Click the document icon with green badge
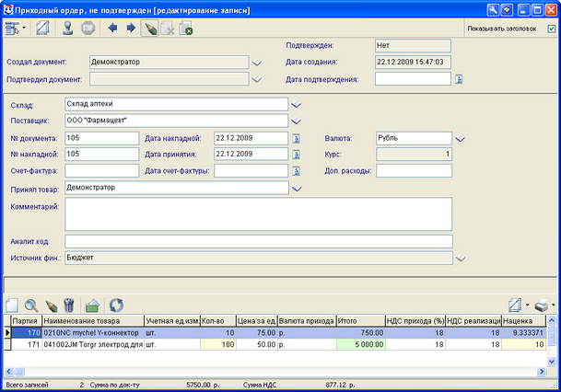The width and height of the screenshot is (561, 392). click(x=186, y=29)
